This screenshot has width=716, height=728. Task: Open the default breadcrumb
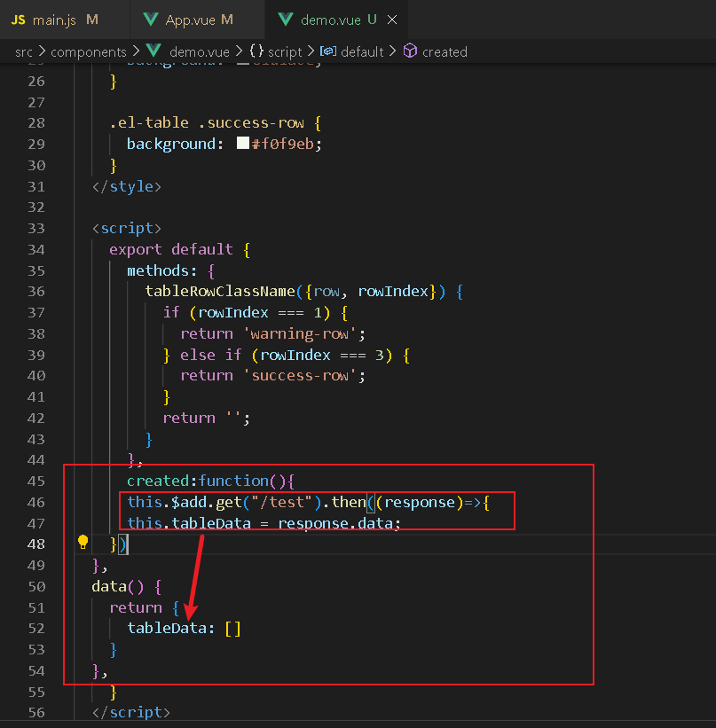(362, 52)
